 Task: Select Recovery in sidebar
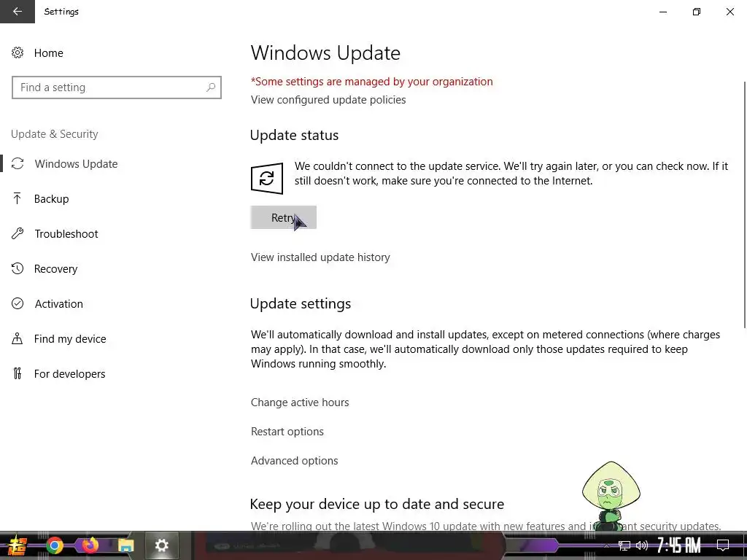[x=55, y=268]
